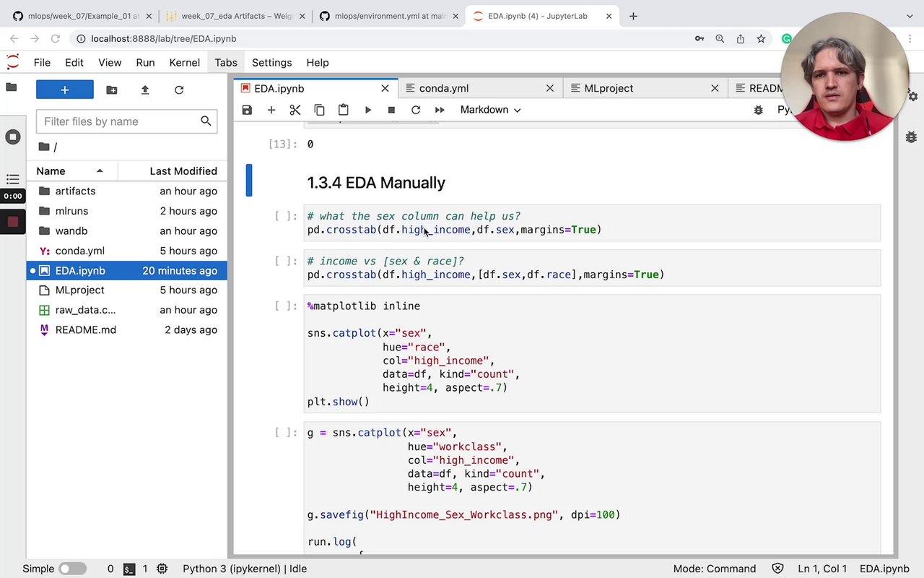This screenshot has height=578, width=924.
Task: Open the new launcher with blue plus button
Action: click(x=65, y=90)
